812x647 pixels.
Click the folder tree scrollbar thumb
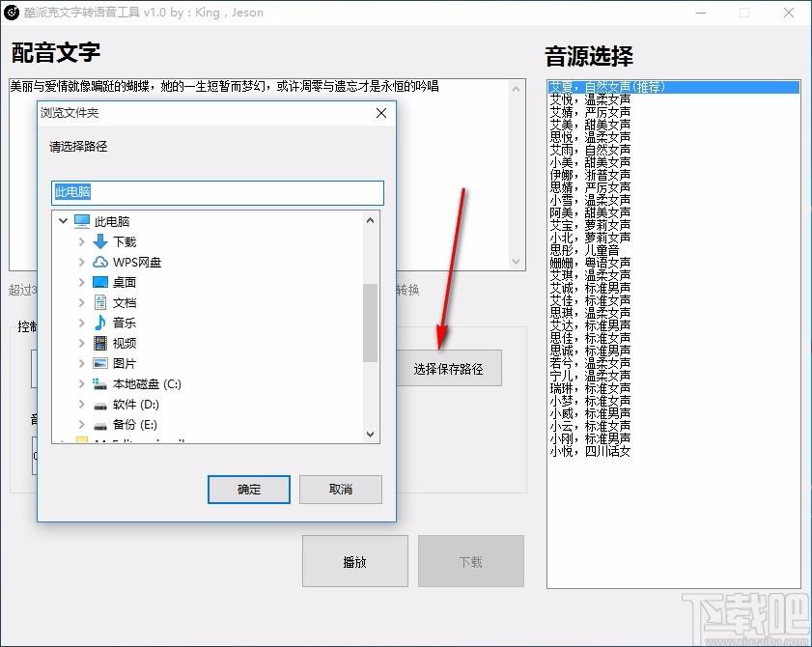pos(370,323)
